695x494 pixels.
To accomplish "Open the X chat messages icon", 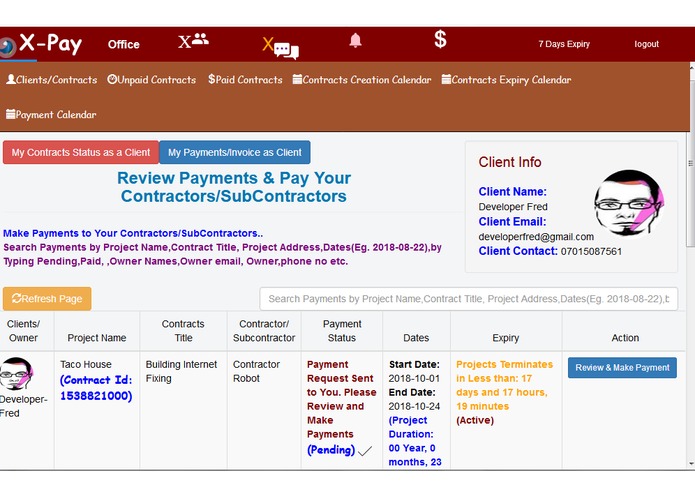I will 281,48.
